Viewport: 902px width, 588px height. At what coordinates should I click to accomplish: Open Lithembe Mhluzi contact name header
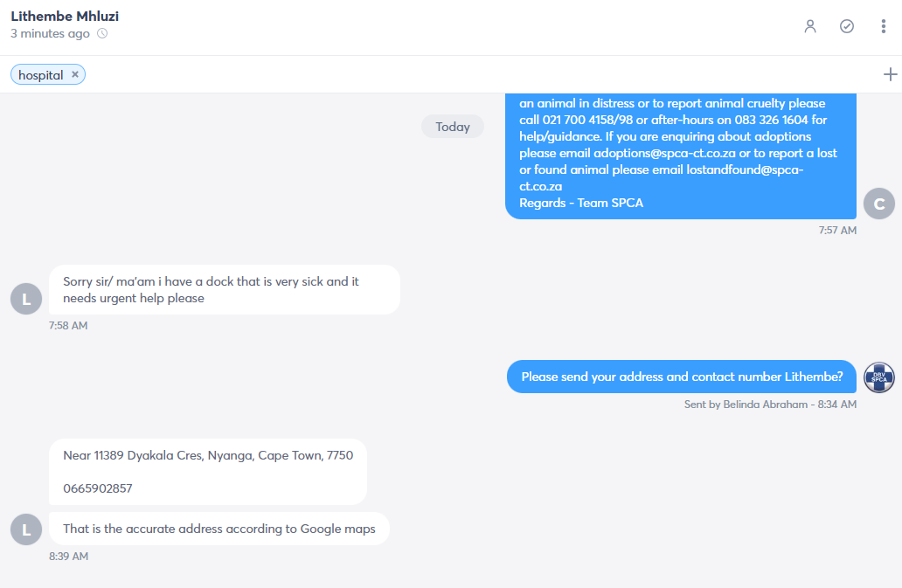pos(65,16)
